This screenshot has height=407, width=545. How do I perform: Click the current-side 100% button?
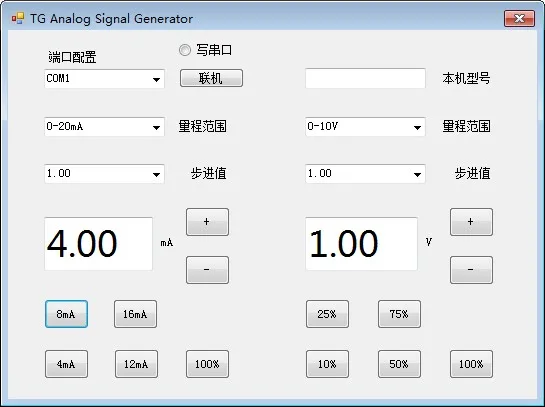point(208,364)
